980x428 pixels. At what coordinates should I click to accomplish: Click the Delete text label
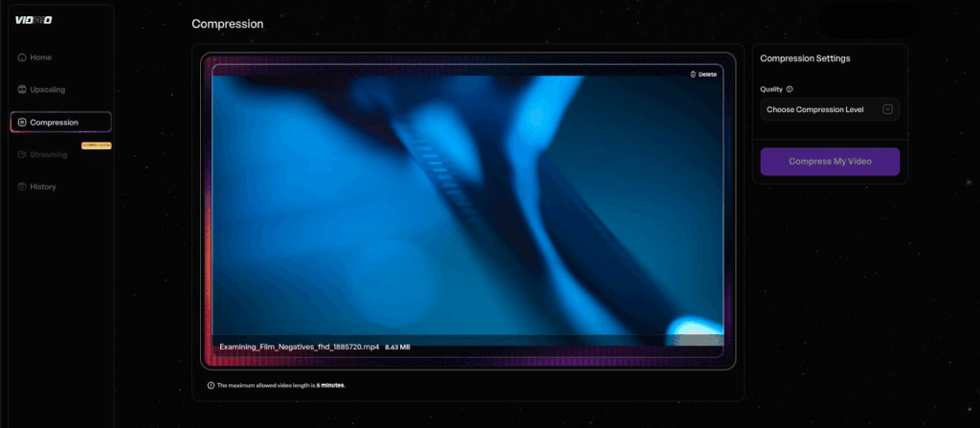(x=707, y=74)
